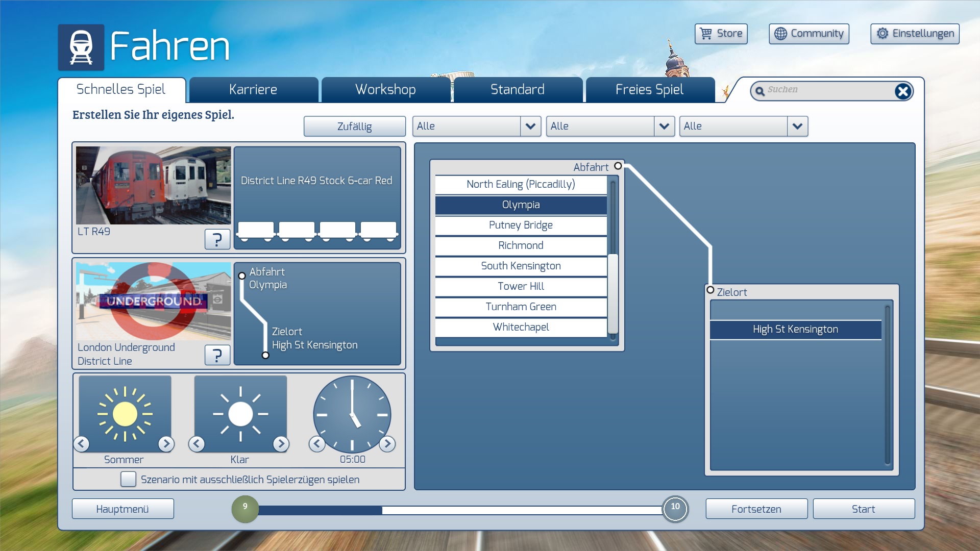Switch to next weather type arrow
This screenshot has height=551, width=980.
point(281,444)
